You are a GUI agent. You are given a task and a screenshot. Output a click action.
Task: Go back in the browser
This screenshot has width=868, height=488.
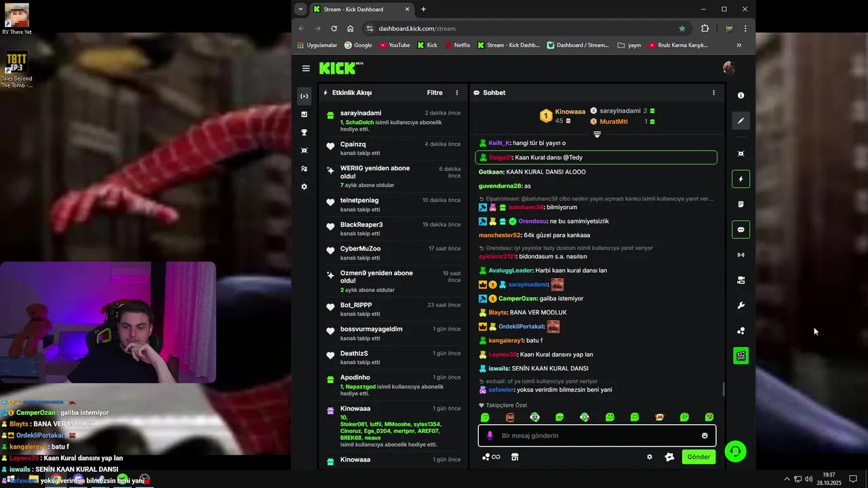pyautogui.click(x=302, y=28)
